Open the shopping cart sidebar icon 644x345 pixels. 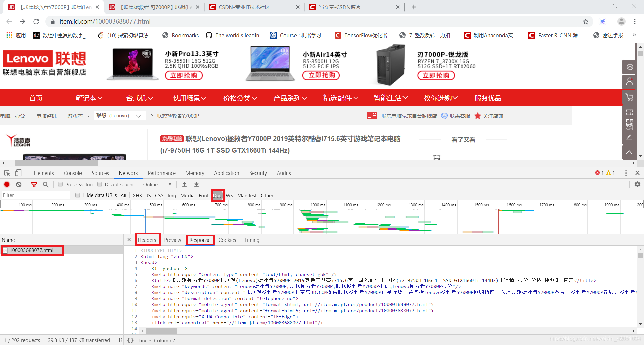pyautogui.click(x=629, y=97)
